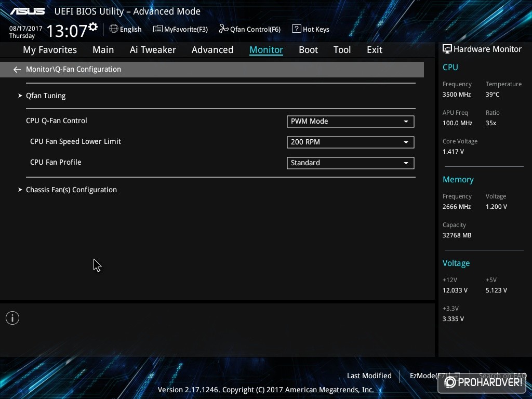
Task: Select the Monitor tab
Action: pos(267,50)
